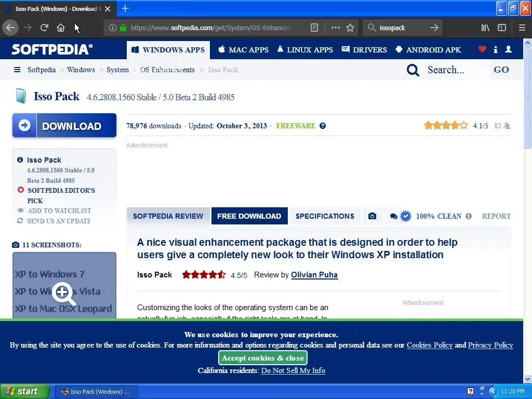The image size is (532, 399).
Task: Open page actions three-dot menu
Action: (x=335, y=28)
